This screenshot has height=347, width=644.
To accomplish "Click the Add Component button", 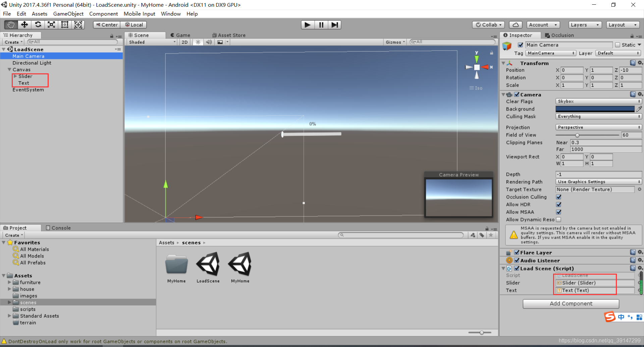I will (571, 303).
